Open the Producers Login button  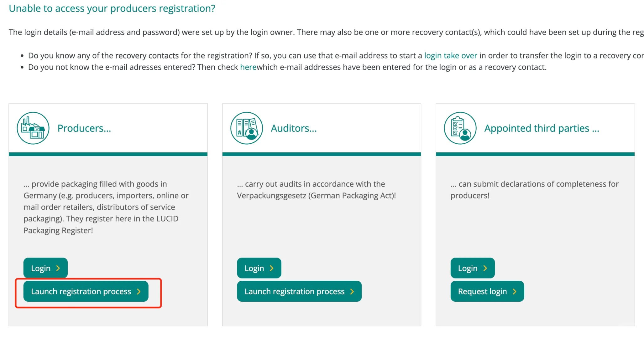45,268
